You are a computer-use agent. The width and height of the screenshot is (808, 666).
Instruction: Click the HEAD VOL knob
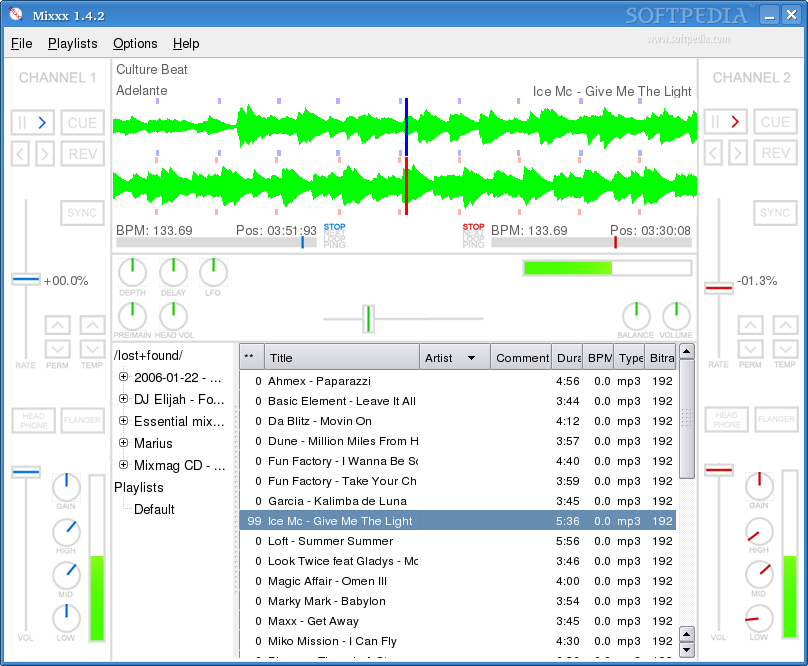pyautogui.click(x=173, y=316)
